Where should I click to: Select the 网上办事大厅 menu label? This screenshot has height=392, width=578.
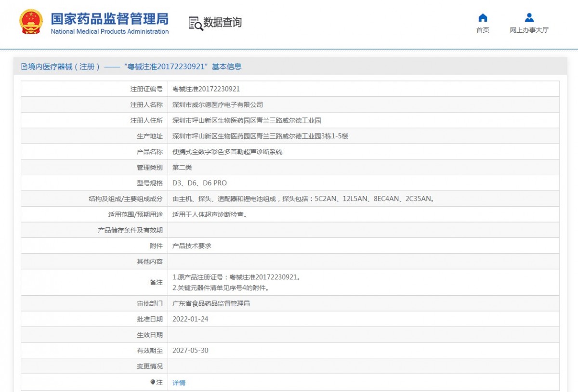pyautogui.click(x=529, y=30)
